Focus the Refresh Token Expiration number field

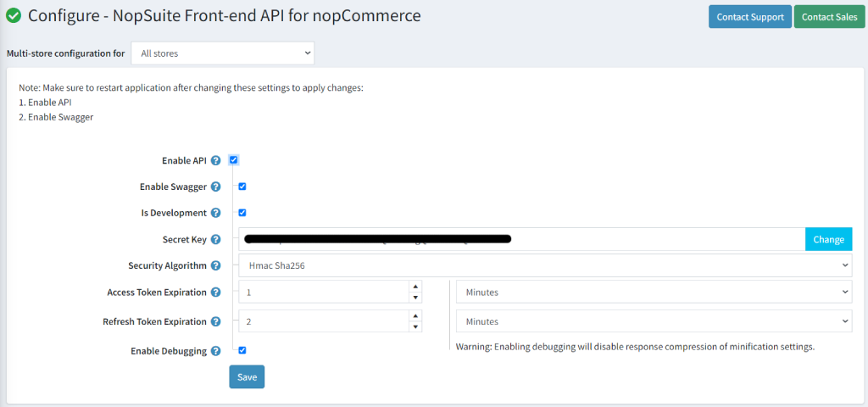[x=325, y=321]
